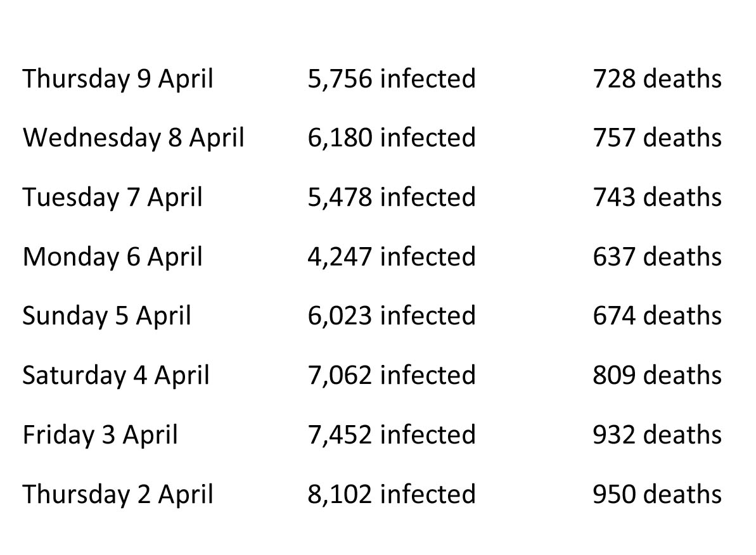756x555 pixels.
Task: Select the '757 deaths' value
Action: tap(657, 137)
